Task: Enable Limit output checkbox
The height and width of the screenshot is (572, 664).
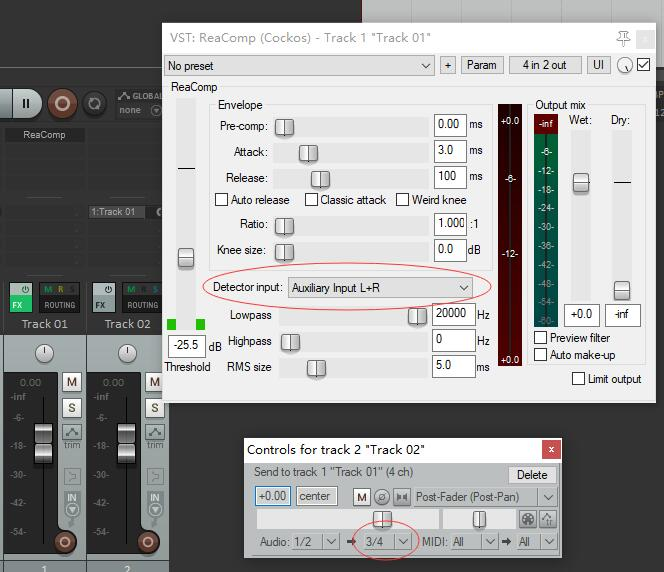Action: 578,379
